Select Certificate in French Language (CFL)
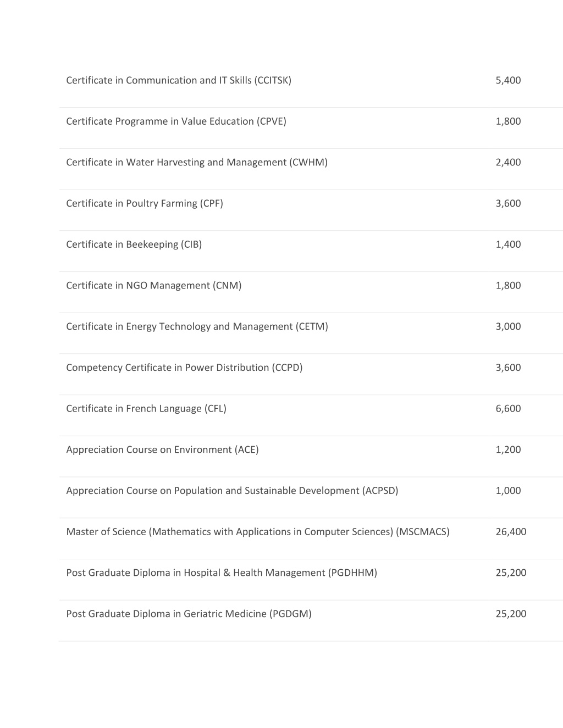The height and width of the screenshot is (728, 563). 146,409
